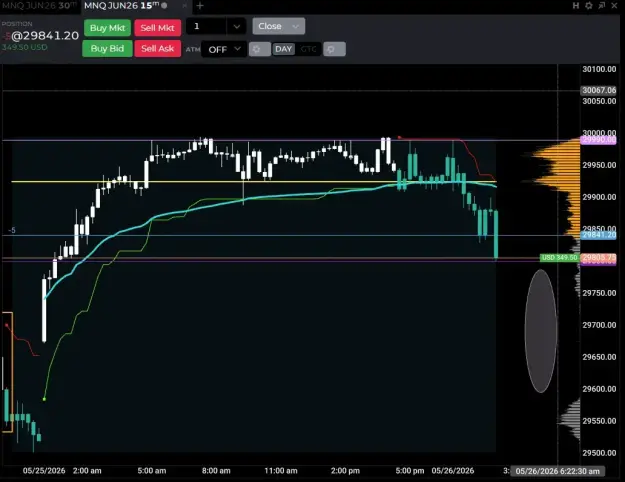
Task: Open chart settings gear in top-right corner
Action: pos(589,6)
